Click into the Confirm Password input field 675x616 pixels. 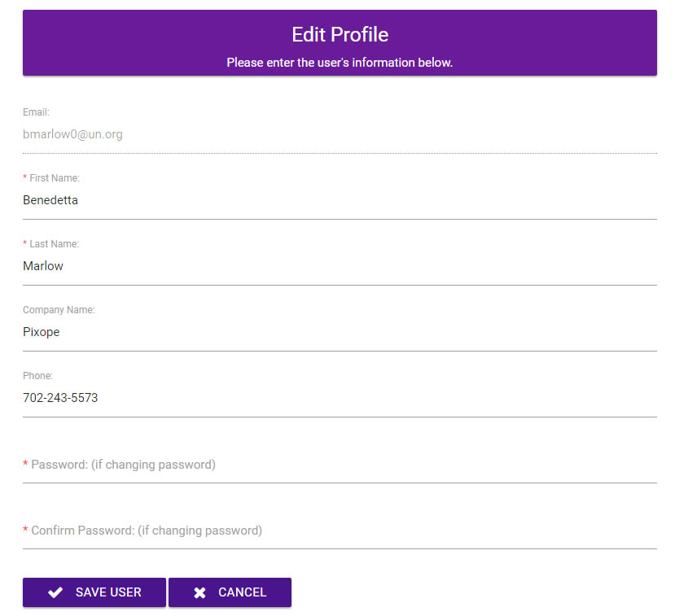340,531
